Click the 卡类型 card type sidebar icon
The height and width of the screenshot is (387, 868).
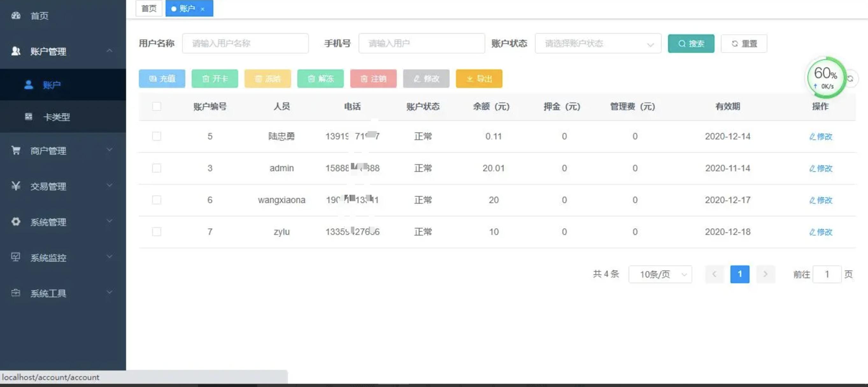(29, 117)
